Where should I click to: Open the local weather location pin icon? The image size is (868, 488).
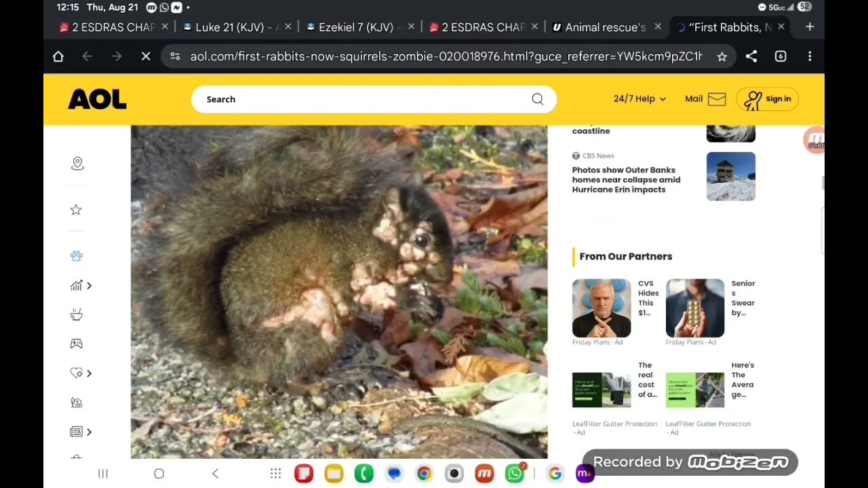[77, 163]
